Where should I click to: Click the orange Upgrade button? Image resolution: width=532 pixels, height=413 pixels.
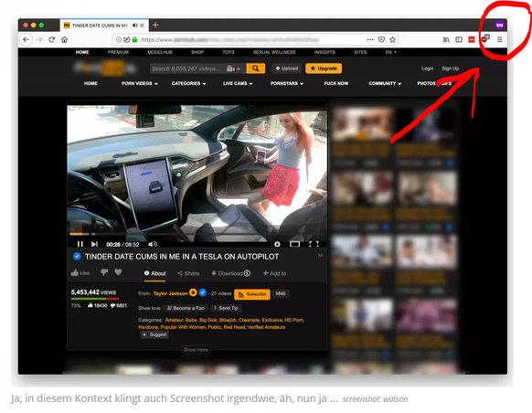pyautogui.click(x=324, y=69)
